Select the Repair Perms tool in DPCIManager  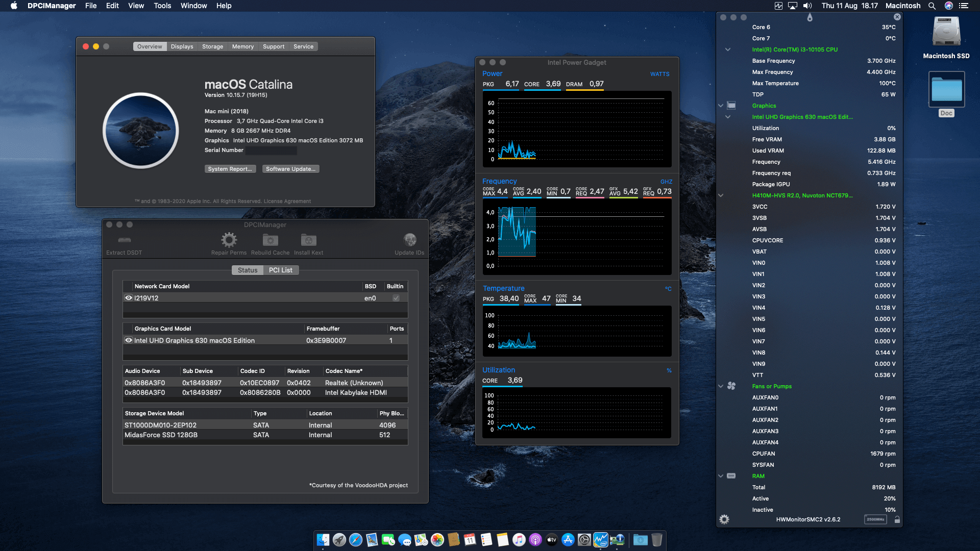tap(228, 240)
